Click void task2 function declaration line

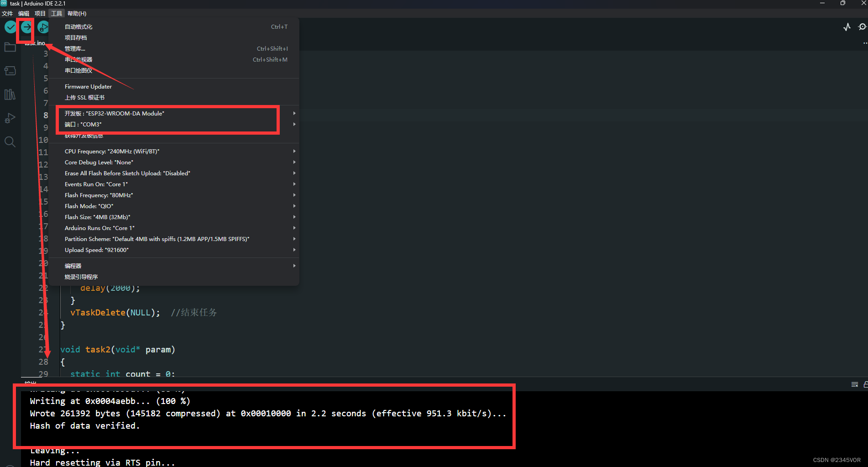[118, 350]
